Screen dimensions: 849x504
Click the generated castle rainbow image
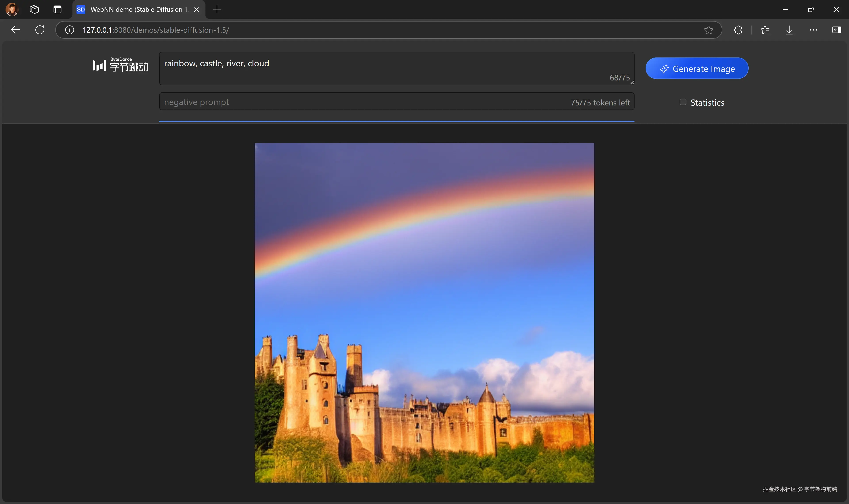(x=424, y=312)
